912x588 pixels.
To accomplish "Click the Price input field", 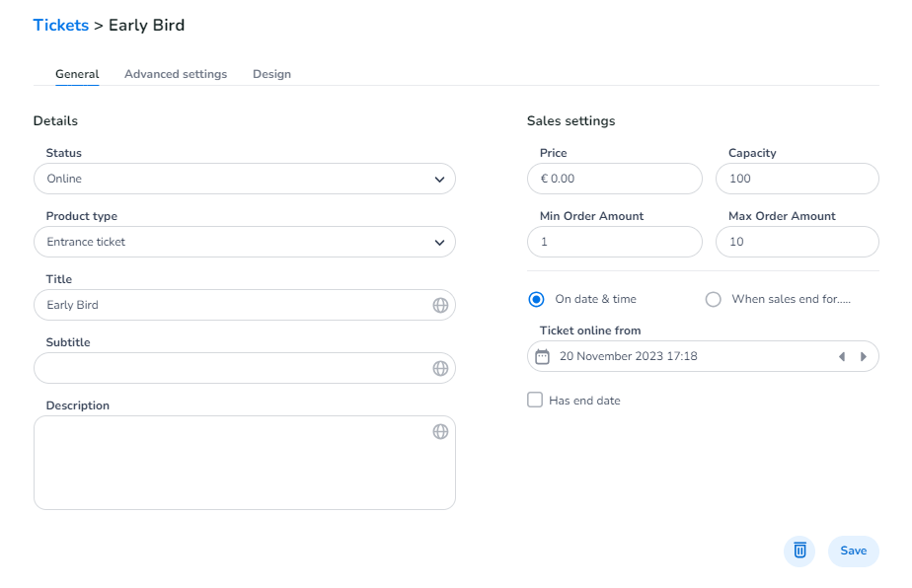I will 615,179.
